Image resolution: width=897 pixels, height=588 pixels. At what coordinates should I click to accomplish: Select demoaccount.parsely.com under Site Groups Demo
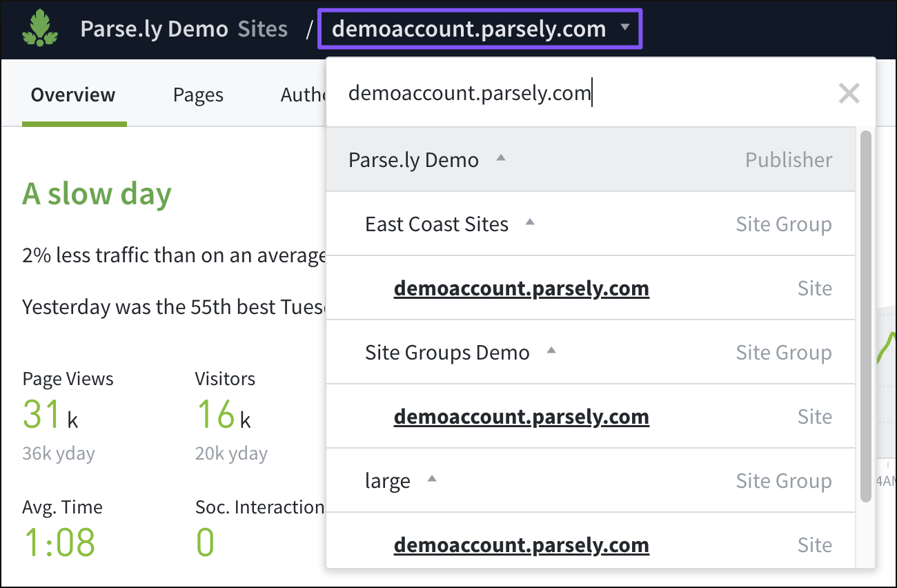(x=521, y=416)
